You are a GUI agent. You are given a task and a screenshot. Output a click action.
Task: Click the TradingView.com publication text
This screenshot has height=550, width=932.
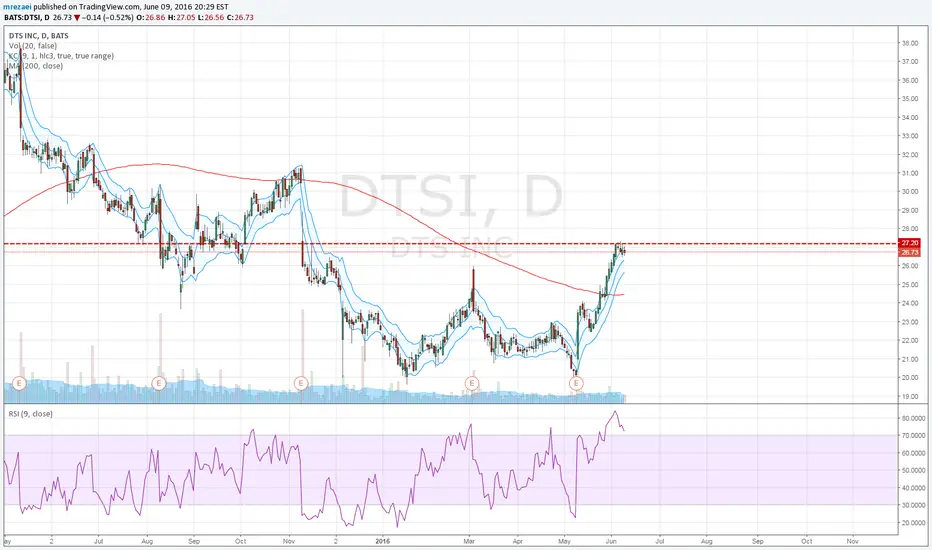click(x=110, y=7)
